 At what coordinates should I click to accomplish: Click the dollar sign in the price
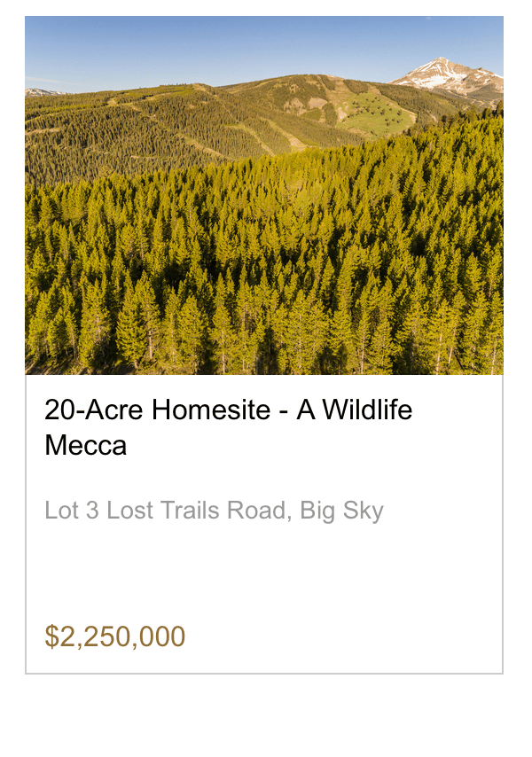pyautogui.click(x=51, y=636)
